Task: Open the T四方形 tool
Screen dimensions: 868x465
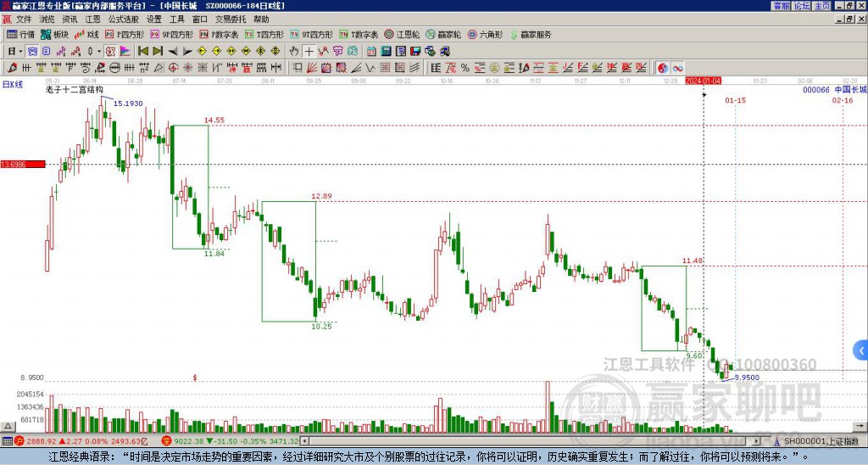Action: point(264,34)
